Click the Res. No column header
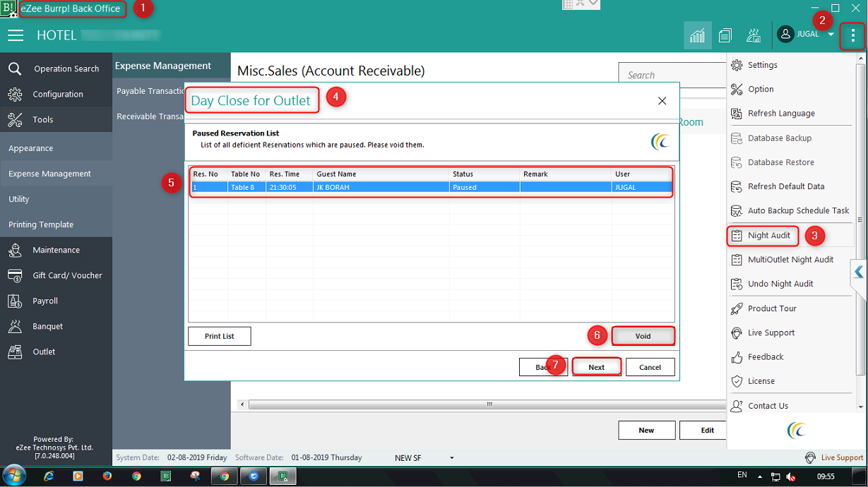This screenshot has height=487, width=868. (209, 174)
